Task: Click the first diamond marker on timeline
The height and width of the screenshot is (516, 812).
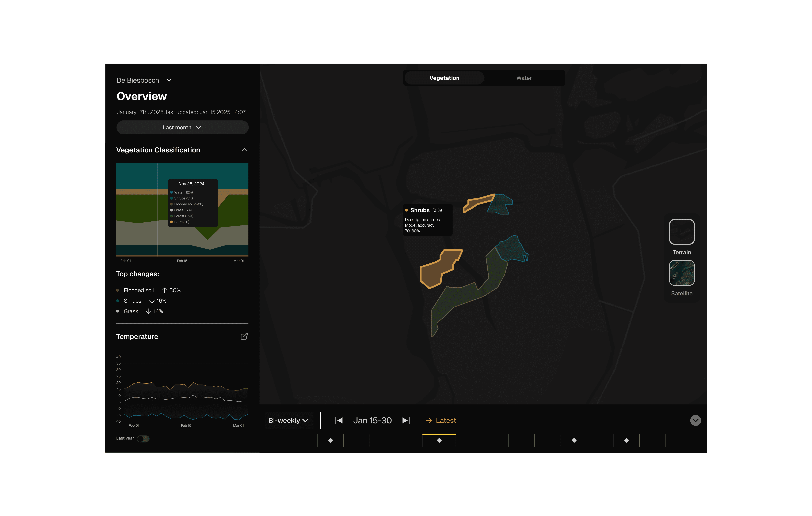Action: coord(331,440)
